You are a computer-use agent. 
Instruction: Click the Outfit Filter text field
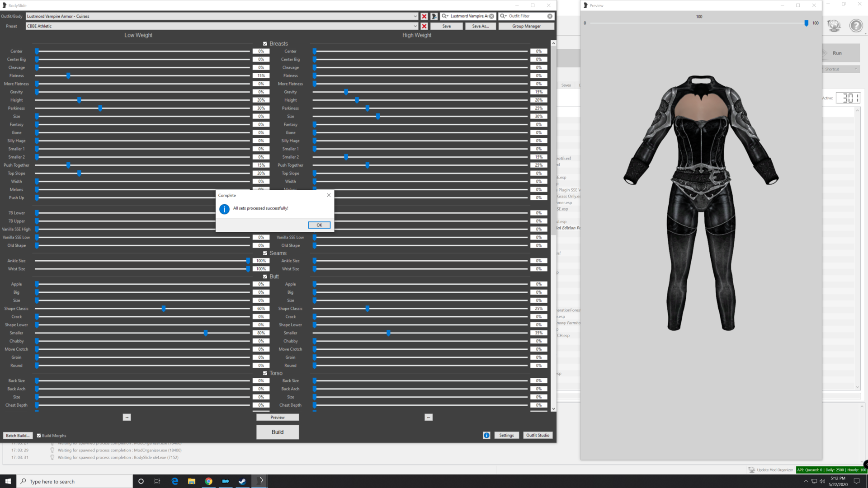tap(527, 16)
